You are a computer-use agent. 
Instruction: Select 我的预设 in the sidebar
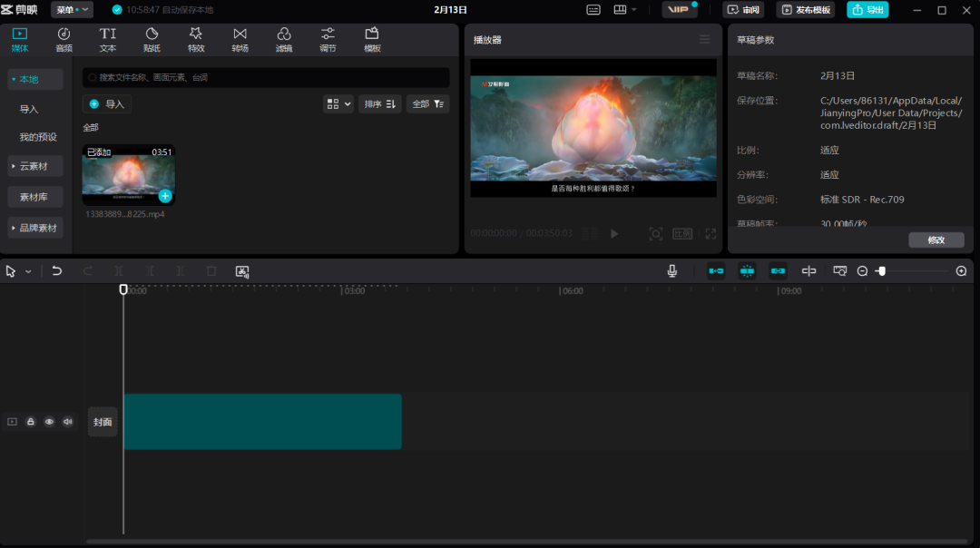(37, 137)
